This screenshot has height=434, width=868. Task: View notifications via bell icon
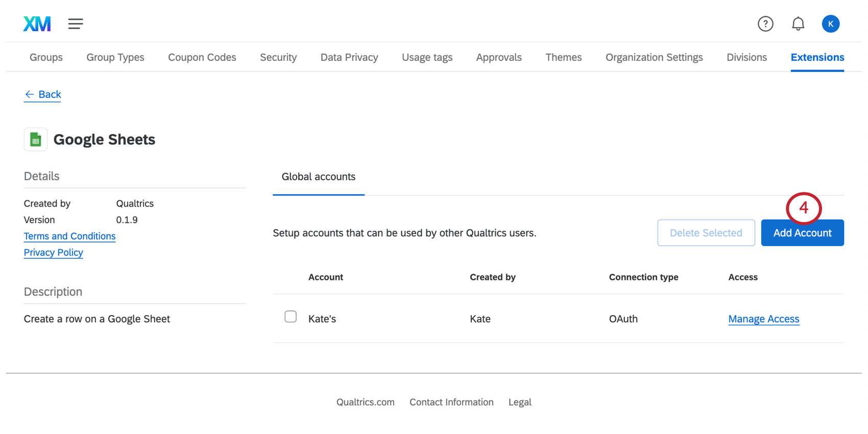click(x=798, y=24)
